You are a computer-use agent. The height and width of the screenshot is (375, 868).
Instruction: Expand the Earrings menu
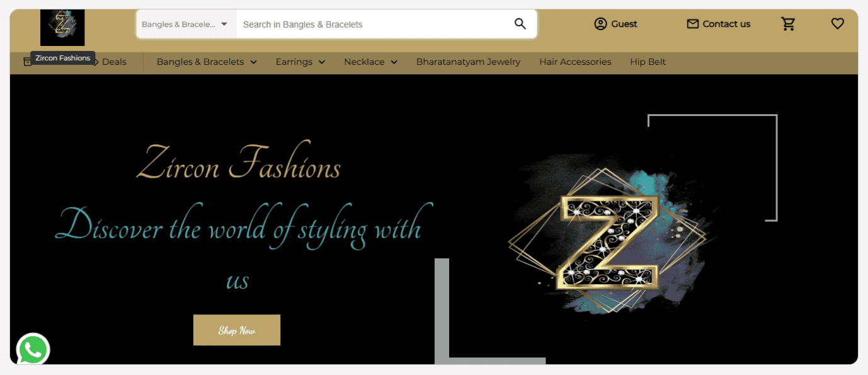click(300, 62)
